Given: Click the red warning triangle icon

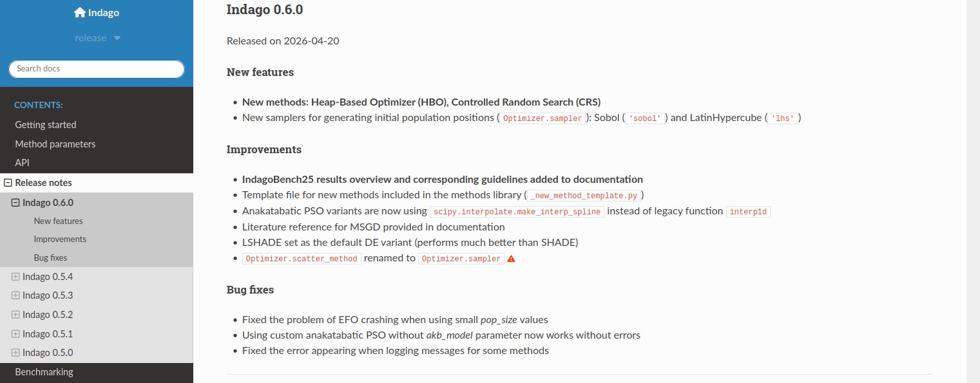Looking at the screenshot, I should [x=512, y=259].
